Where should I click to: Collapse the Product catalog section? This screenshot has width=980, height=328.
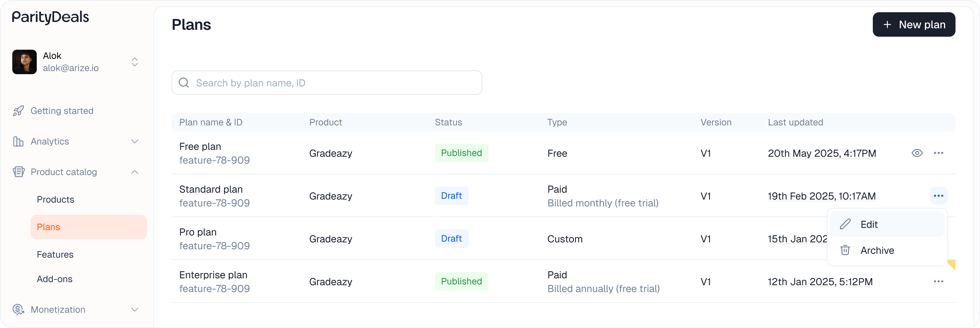point(135,172)
